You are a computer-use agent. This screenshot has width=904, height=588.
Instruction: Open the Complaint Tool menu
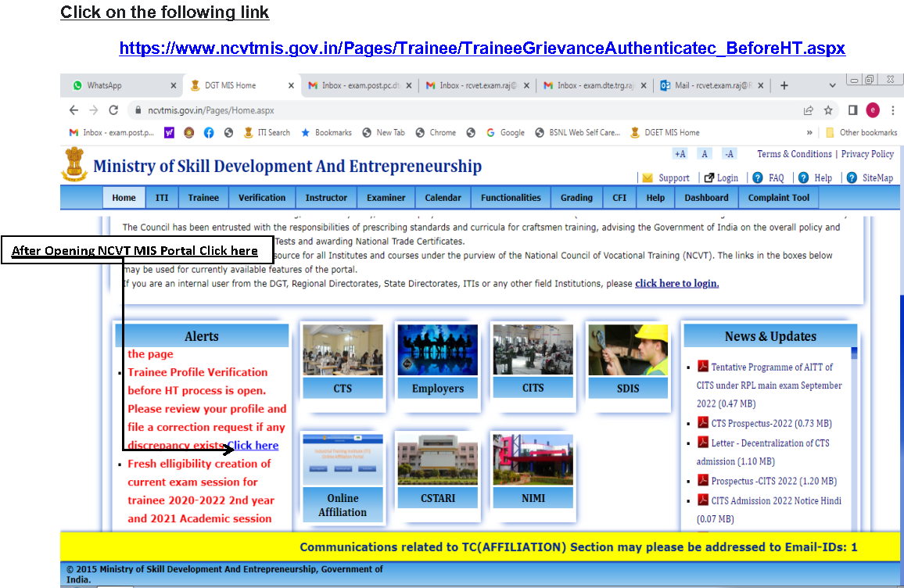tap(778, 198)
